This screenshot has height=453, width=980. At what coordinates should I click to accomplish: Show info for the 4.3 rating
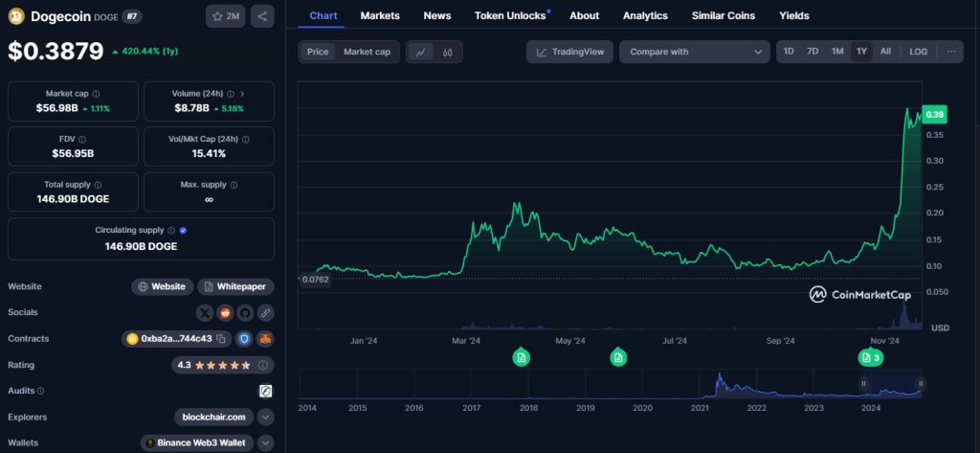[x=263, y=365]
